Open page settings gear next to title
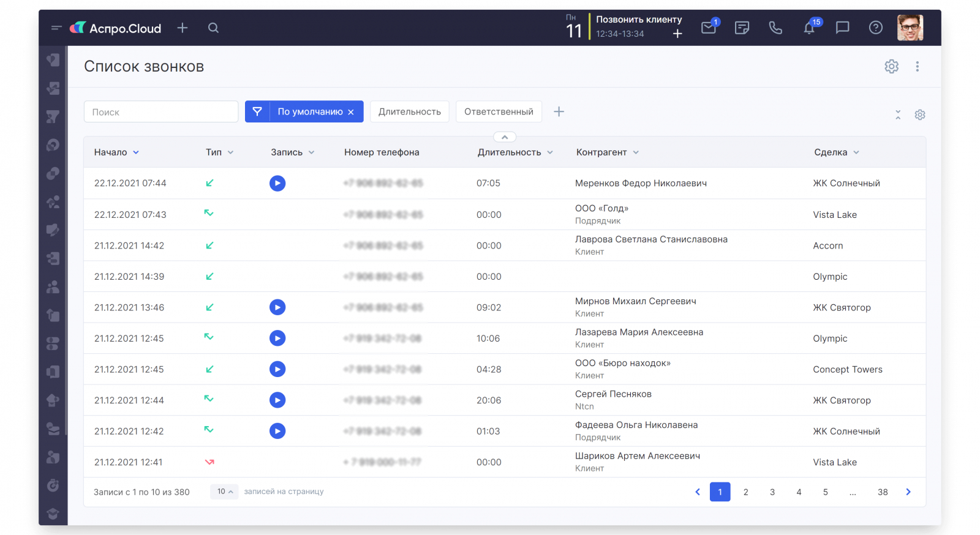The image size is (980, 535). (891, 66)
